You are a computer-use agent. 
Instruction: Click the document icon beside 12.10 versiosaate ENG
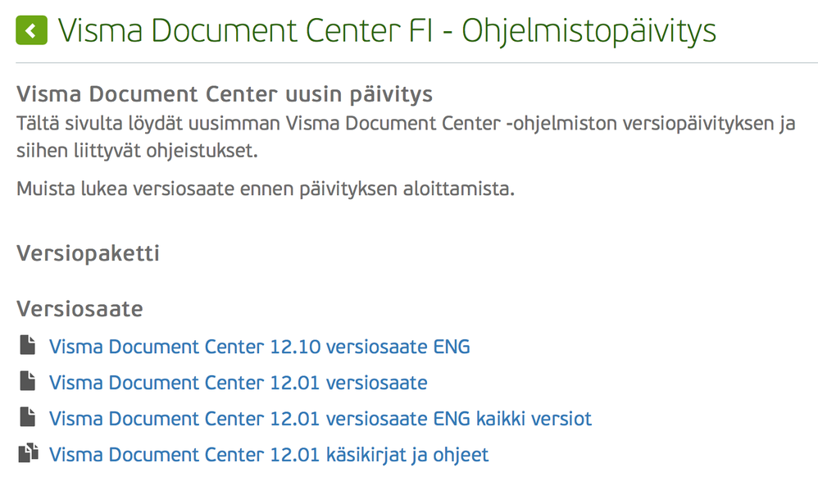pos(29,346)
